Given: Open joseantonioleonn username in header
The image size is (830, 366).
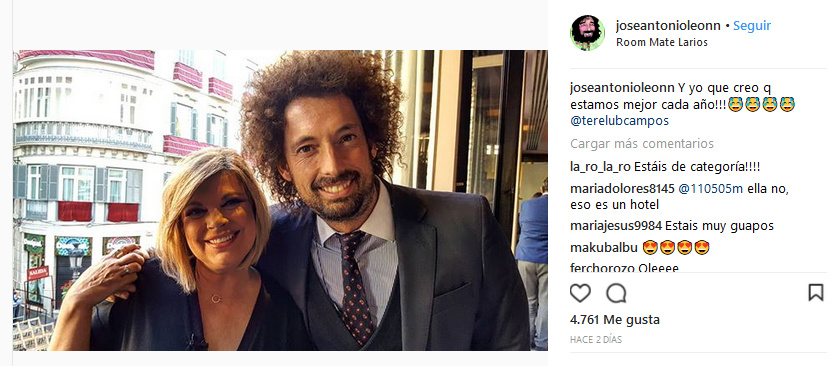Looking at the screenshot, I should click(x=668, y=25).
